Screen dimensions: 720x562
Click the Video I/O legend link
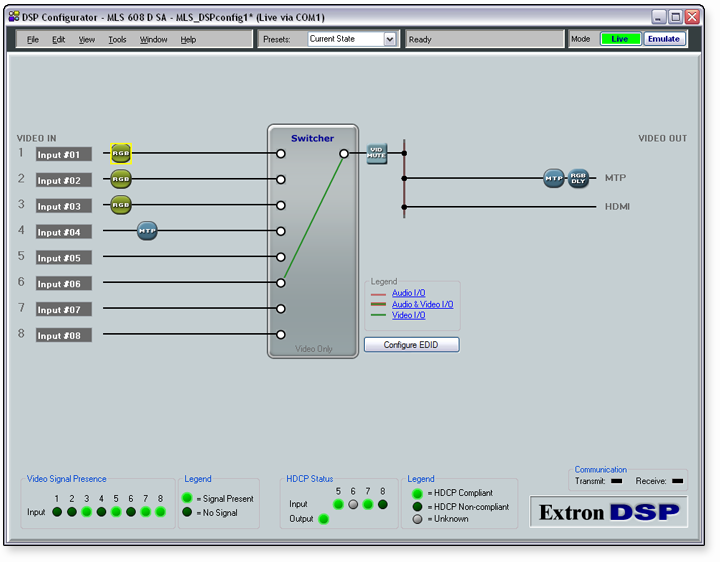pyautogui.click(x=408, y=315)
